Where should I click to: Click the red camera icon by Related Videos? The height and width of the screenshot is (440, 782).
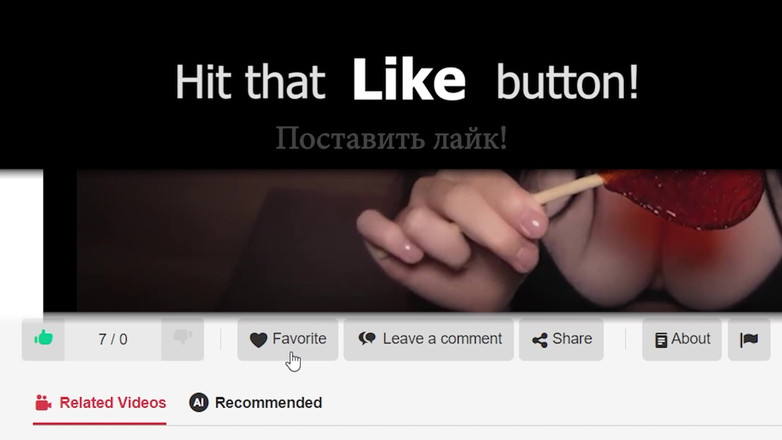pos(43,403)
